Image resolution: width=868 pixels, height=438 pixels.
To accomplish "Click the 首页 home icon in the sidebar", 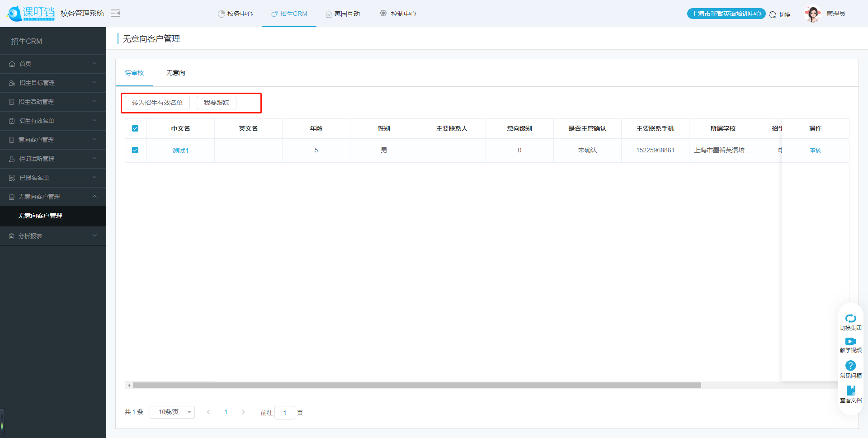I will [x=12, y=64].
